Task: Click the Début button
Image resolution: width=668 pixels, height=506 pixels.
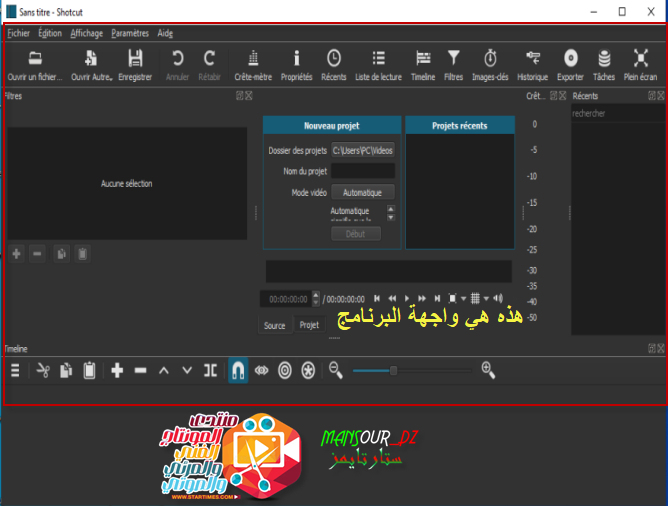Action: (356, 234)
